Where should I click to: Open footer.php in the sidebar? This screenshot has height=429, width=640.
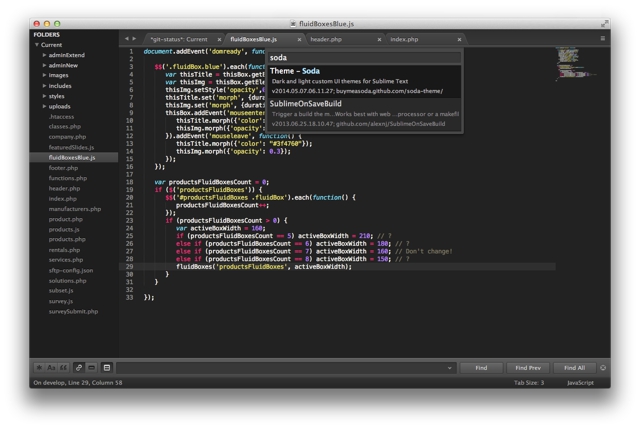pos(63,168)
